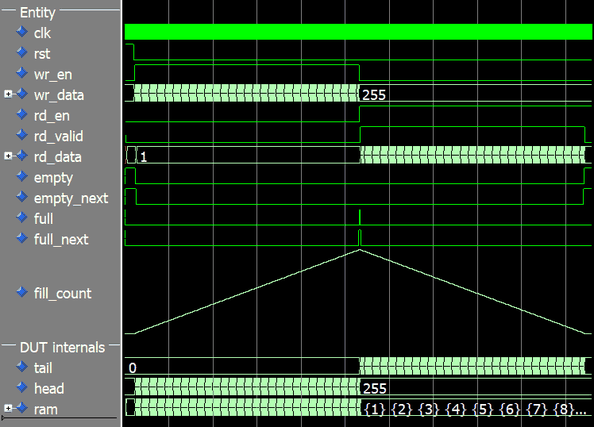Click the peak of the fill_count waveform
Screen dimensions: 594x427
(360, 250)
